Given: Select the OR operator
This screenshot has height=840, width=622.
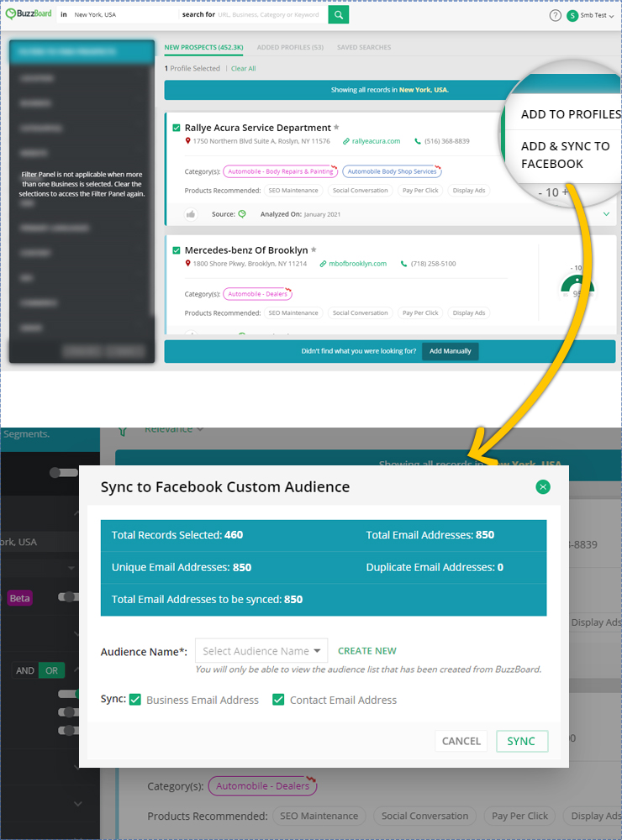Looking at the screenshot, I should pyautogui.click(x=51, y=670).
